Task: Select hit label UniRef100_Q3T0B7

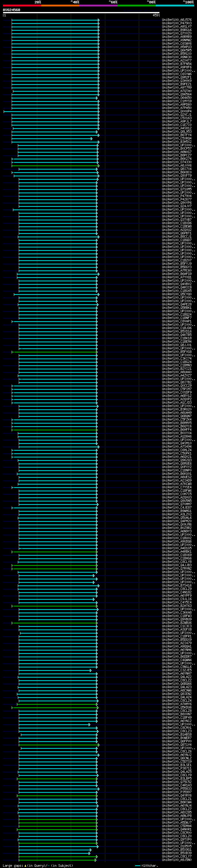Action: [177, 220]
